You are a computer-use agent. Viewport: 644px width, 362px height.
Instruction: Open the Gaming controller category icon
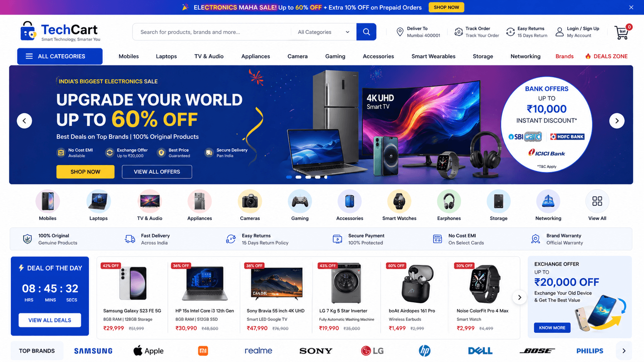click(300, 201)
